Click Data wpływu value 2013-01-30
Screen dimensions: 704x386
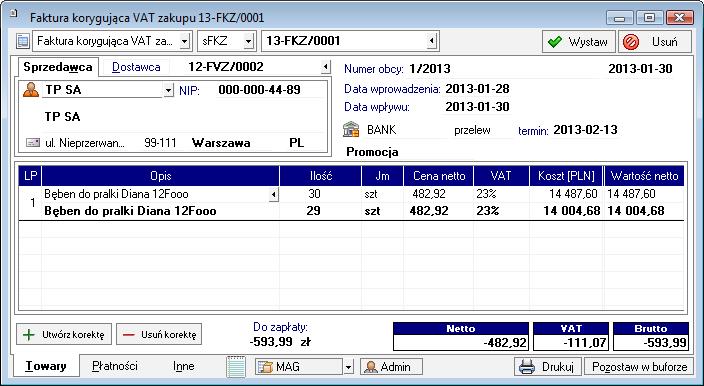coord(477,107)
